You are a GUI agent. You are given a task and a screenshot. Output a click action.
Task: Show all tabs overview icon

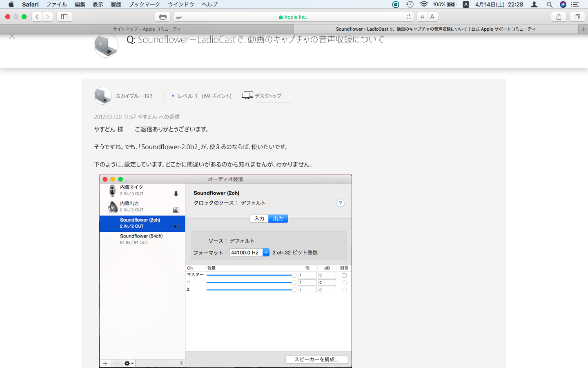point(577,17)
